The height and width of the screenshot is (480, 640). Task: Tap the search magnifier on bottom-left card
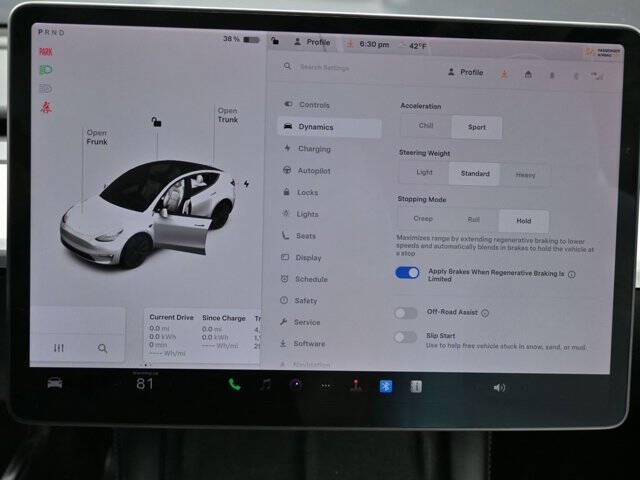102,348
